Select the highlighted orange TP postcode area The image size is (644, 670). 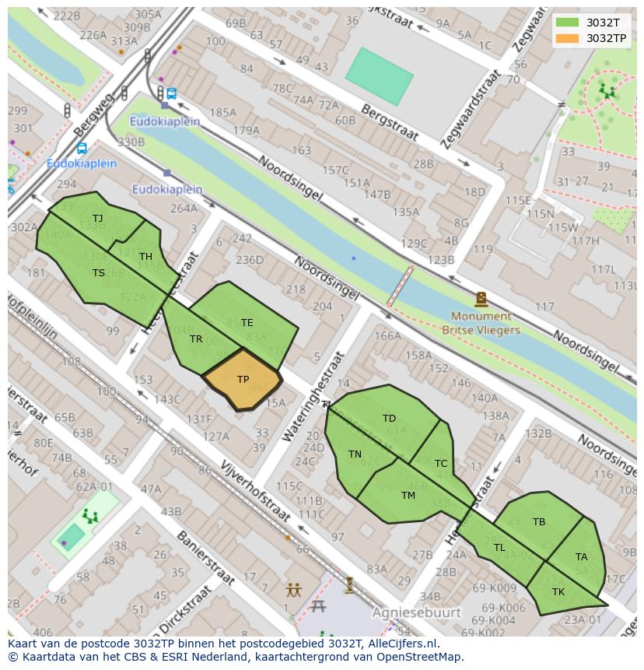point(243,380)
